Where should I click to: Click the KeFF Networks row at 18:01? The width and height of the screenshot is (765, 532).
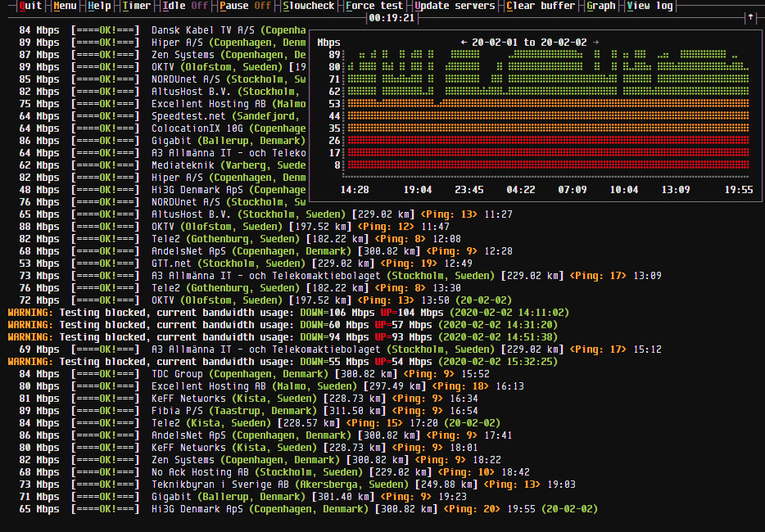(248, 448)
